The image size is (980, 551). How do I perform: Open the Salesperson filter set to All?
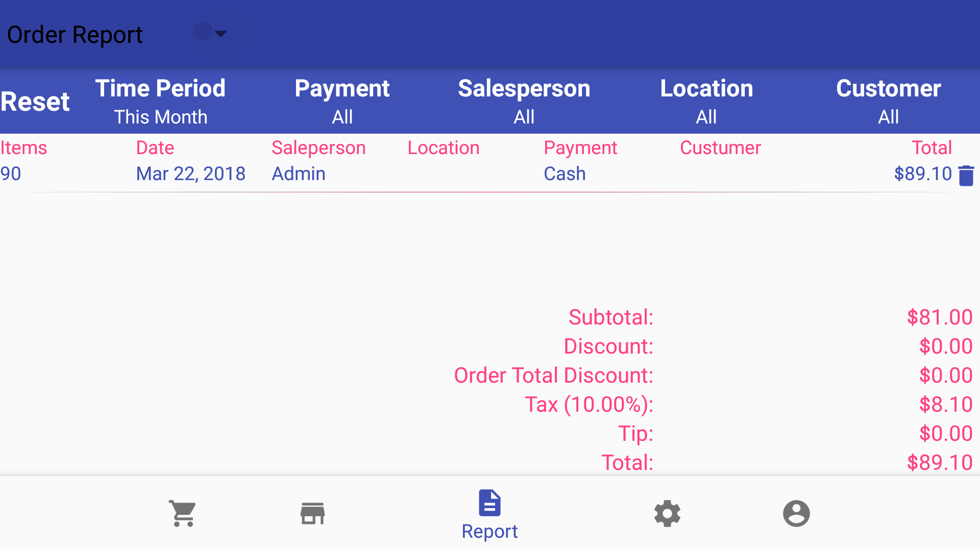click(x=524, y=101)
